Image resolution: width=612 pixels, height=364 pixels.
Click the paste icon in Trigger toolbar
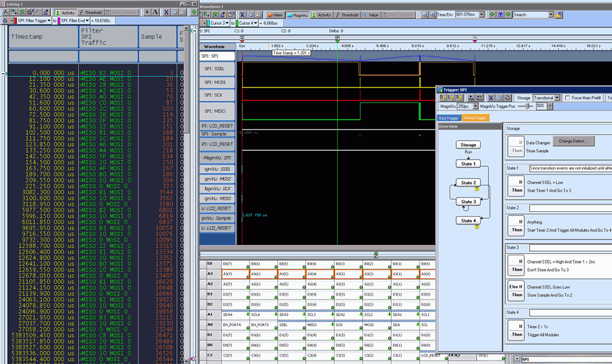(x=507, y=98)
